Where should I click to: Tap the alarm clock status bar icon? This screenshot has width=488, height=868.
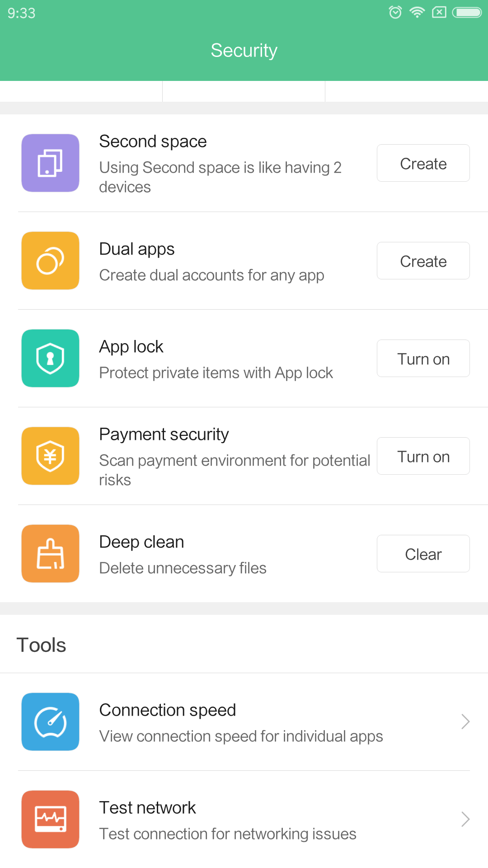[x=395, y=12]
